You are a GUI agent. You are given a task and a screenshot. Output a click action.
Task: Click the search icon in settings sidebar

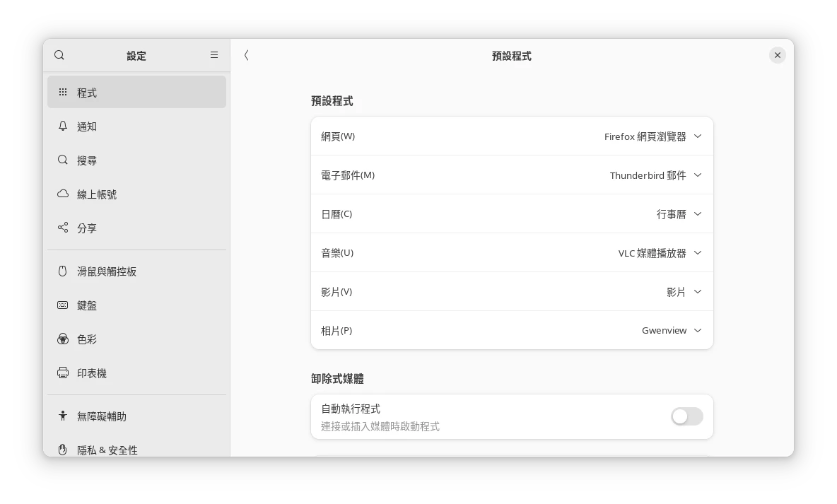click(x=59, y=55)
